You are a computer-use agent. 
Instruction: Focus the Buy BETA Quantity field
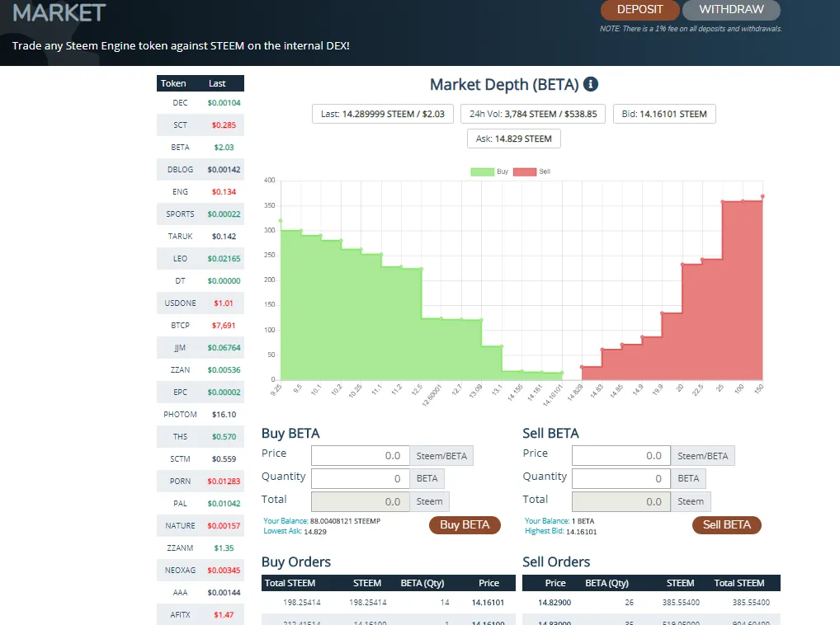pyautogui.click(x=360, y=478)
